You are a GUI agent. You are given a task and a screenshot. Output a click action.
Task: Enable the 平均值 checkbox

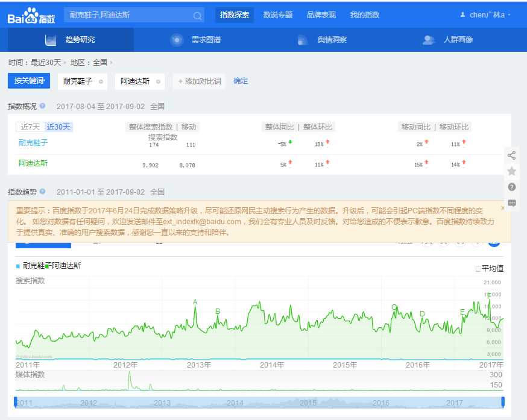(x=478, y=269)
